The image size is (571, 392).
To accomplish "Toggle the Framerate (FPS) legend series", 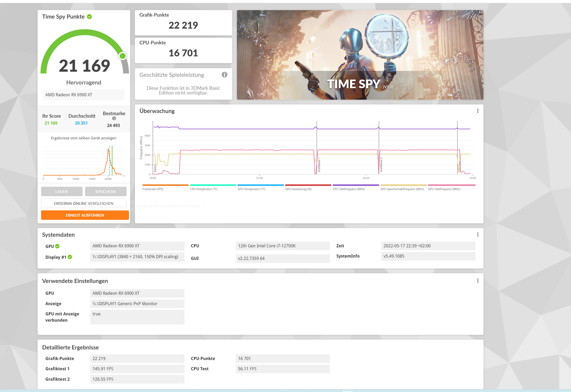I will pyautogui.click(x=153, y=189).
